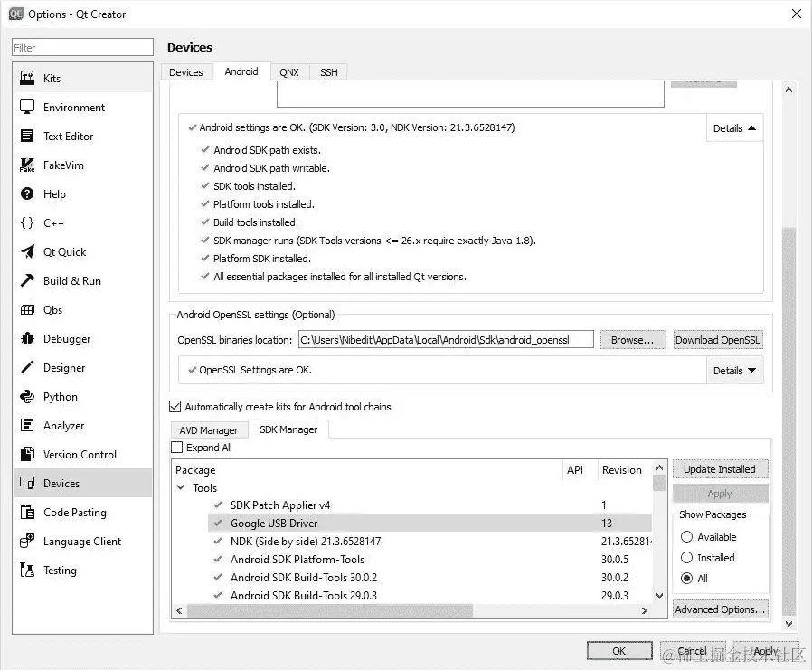
Task: Open Advanced Options for SDK manager
Action: coord(720,609)
